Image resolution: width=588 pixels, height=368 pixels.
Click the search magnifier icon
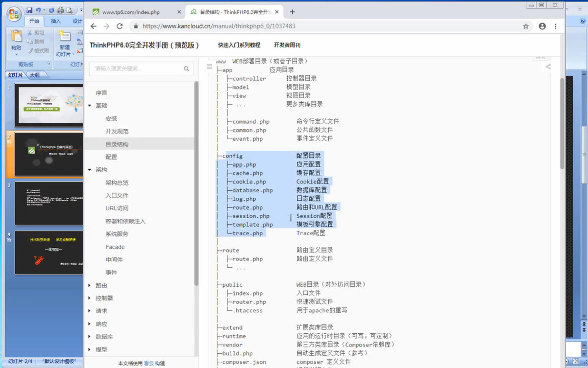[x=187, y=69]
